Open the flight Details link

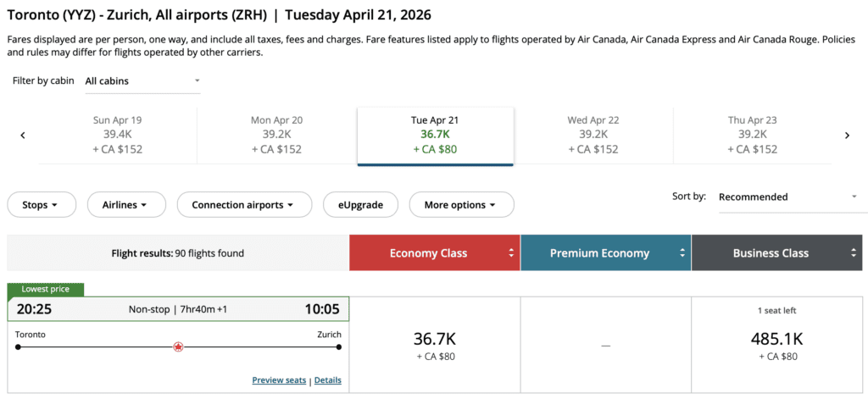[x=328, y=380]
